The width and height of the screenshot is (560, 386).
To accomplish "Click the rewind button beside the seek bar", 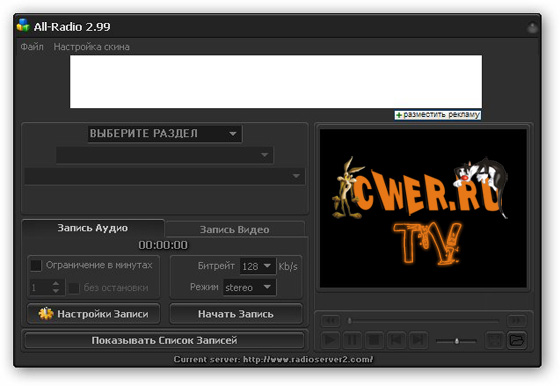I will coord(330,320).
